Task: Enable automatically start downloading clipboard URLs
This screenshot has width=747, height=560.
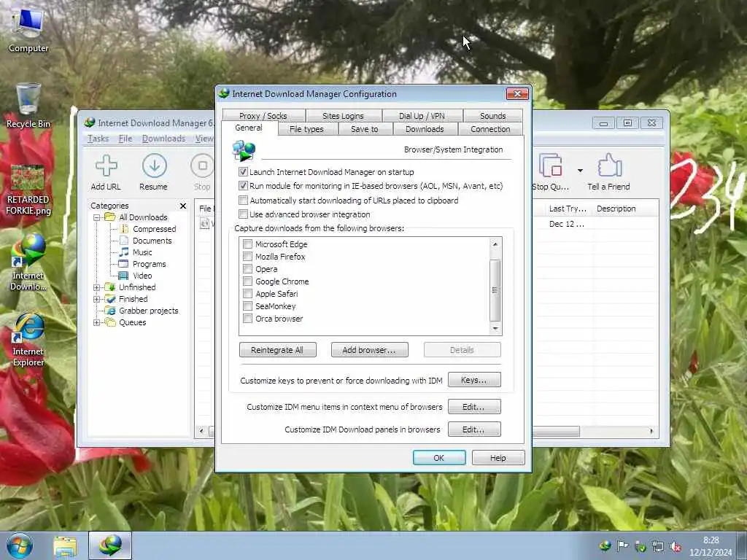Action: point(244,200)
